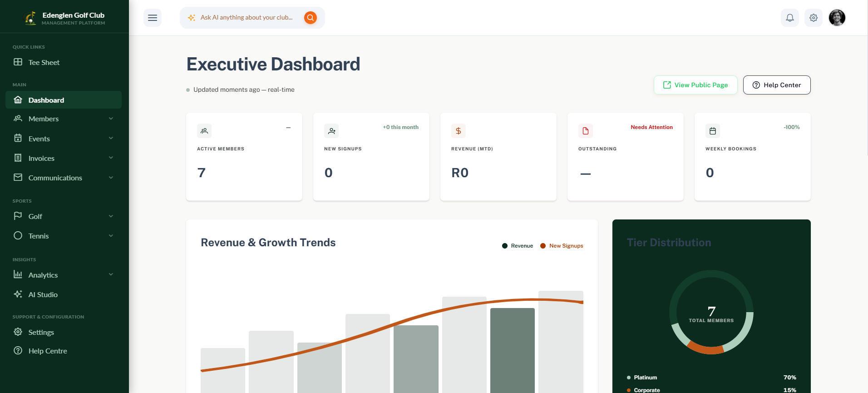This screenshot has height=393, width=868.
Task: Click the Settings gear icon in sidebar
Action: tap(18, 332)
